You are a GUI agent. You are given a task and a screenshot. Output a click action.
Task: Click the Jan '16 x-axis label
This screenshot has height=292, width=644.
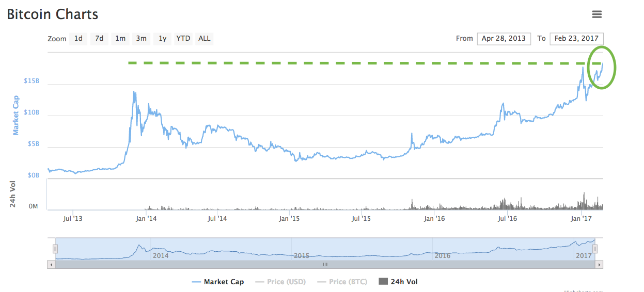click(434, 219)
